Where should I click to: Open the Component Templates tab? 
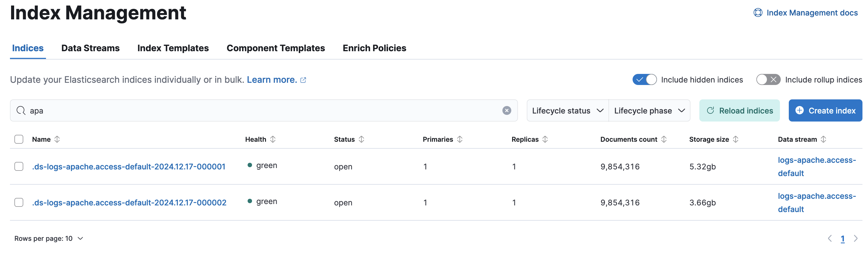pos(276,48)
